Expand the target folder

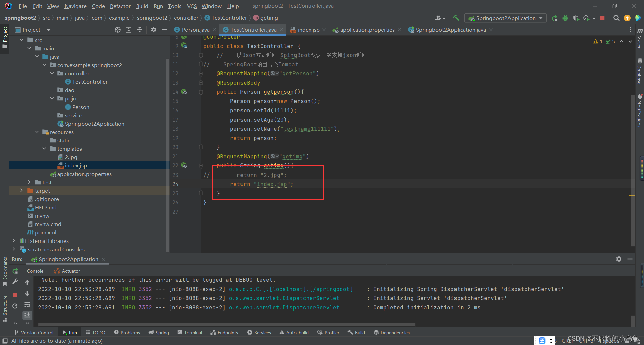(x=22, y=191)
